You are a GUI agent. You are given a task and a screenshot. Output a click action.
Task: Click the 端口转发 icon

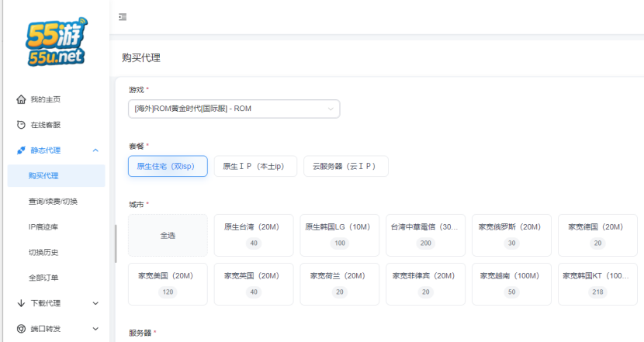point(21,329)
